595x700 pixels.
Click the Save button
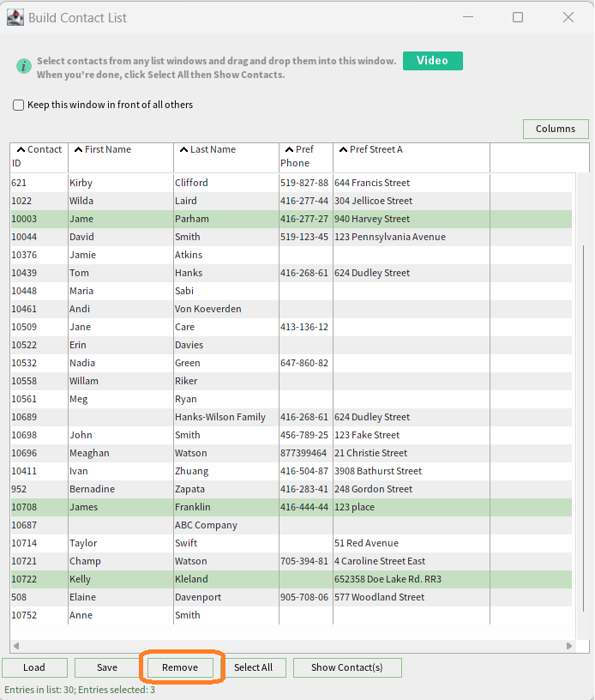(107, 667)
